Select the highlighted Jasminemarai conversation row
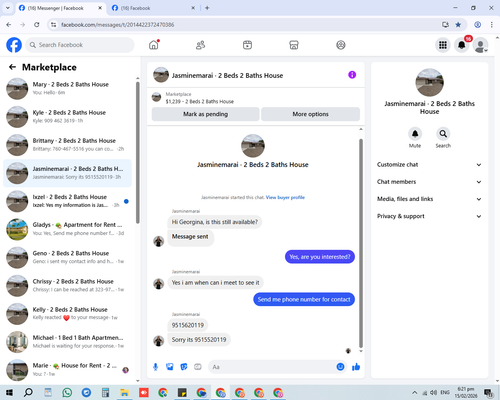Image resolution: width=500 pixels, height=400 pixels. point(67,173)
